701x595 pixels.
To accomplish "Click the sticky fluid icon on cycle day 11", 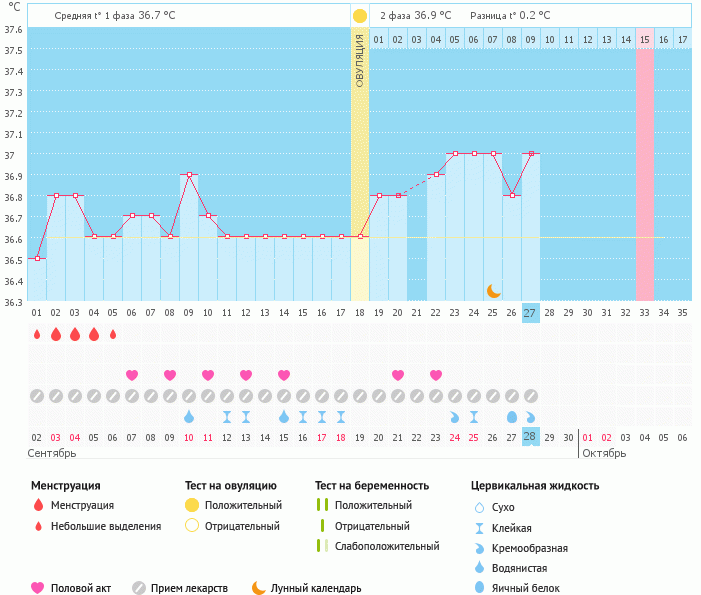I will click(x=227, y=416).
